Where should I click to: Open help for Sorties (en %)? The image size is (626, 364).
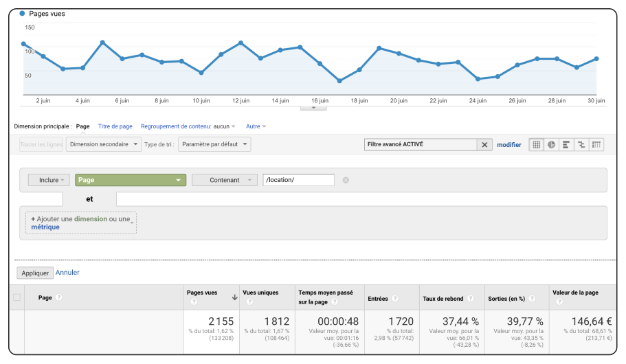pos(532,298)
